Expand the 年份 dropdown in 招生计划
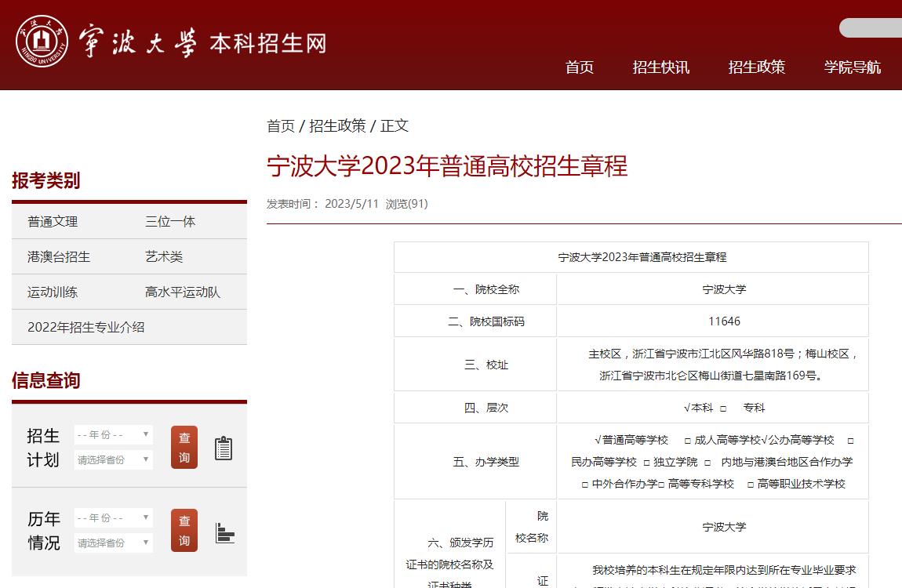 (113, 434)
